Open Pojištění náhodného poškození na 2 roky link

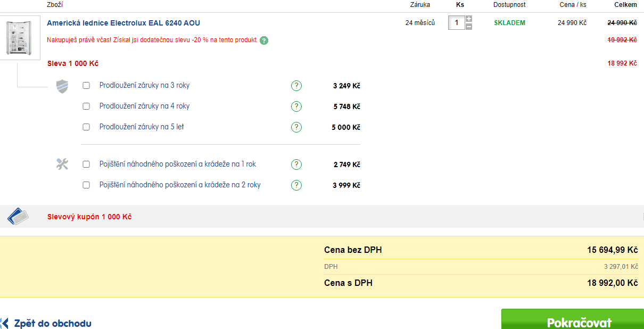pos(180,185)
